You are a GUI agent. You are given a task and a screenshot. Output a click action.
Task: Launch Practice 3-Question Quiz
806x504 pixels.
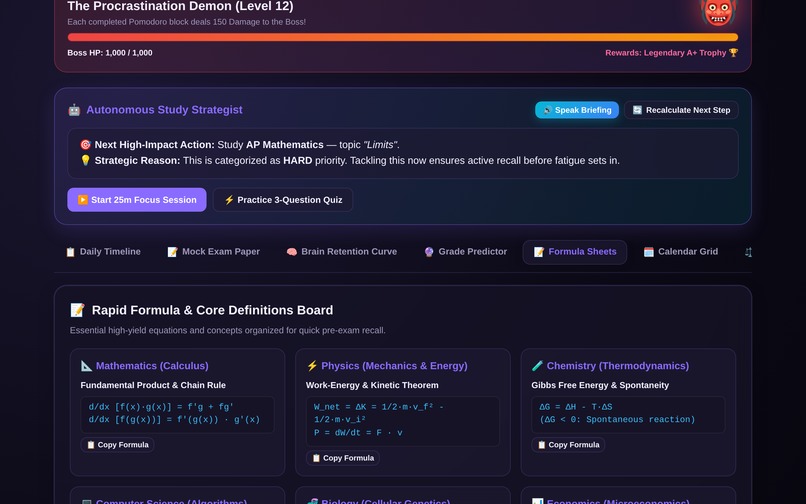283,200
